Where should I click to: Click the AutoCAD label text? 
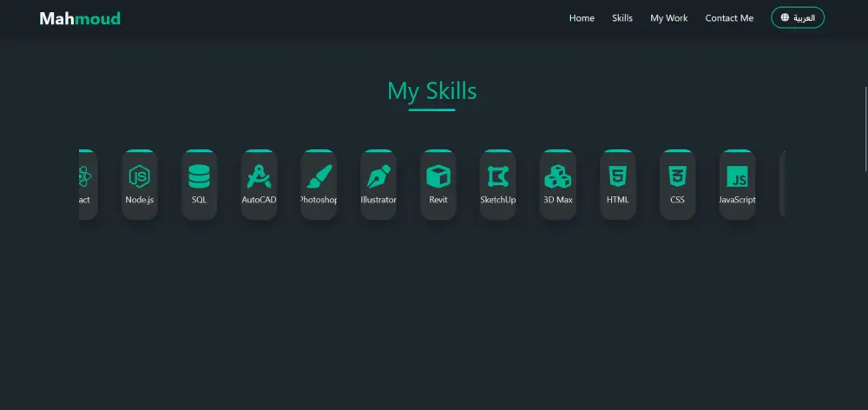[x=259, y=200]
